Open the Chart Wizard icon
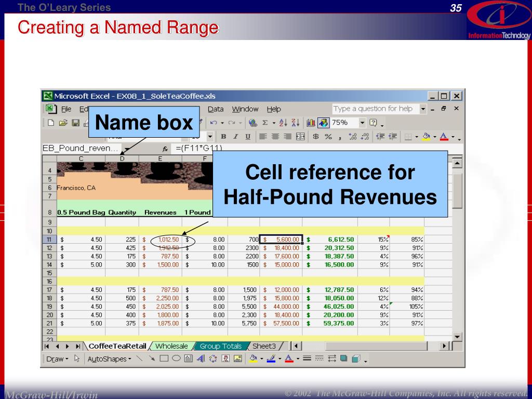The height and width of the screenshot is (399, 532). tap(311, 123)
